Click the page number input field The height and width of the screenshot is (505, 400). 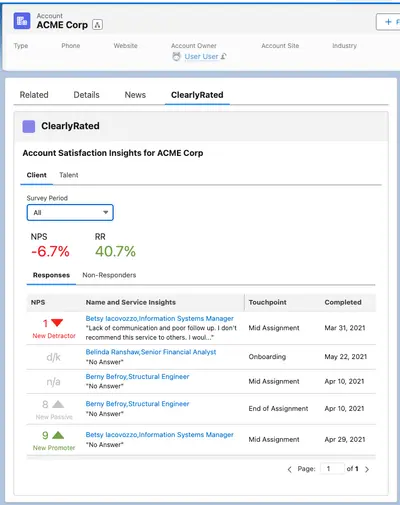332,469
